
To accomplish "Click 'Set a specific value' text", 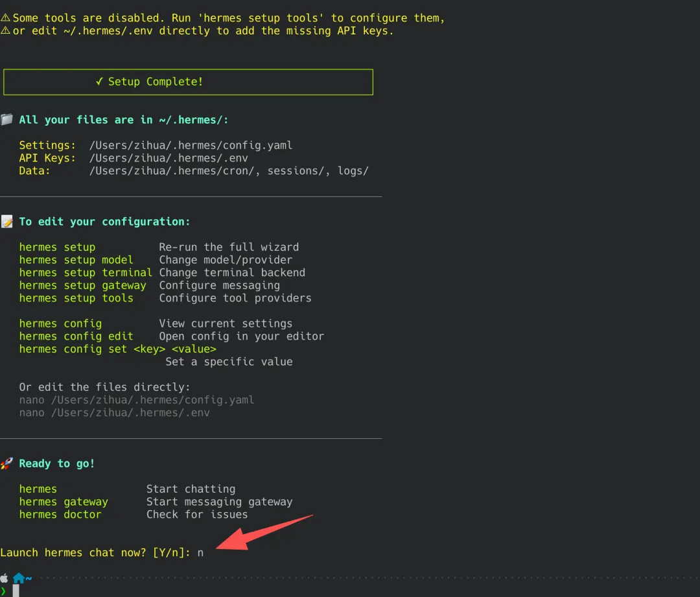I will click(x=229, y=362).
